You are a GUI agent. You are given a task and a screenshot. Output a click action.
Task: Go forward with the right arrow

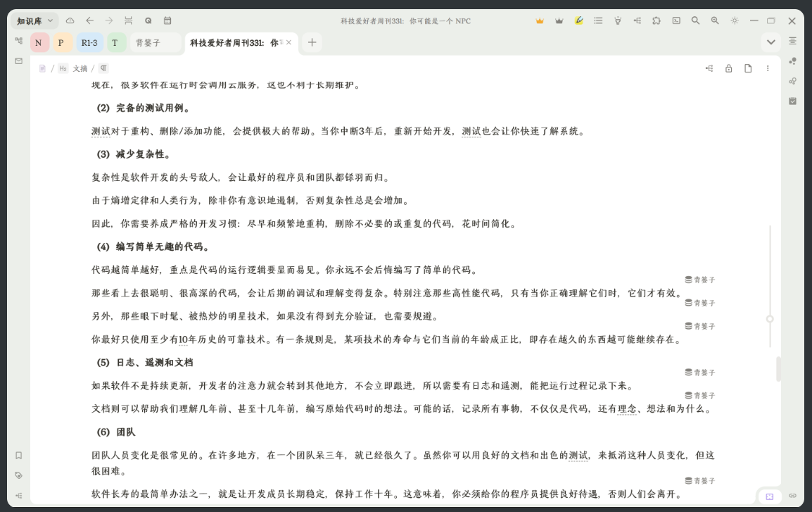click(x=109, y=20)
